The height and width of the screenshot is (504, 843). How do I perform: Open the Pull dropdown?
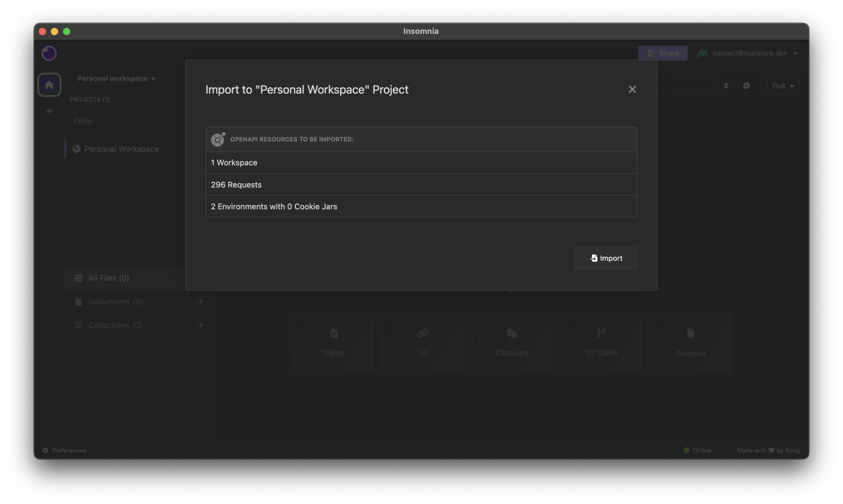point(783,86)
